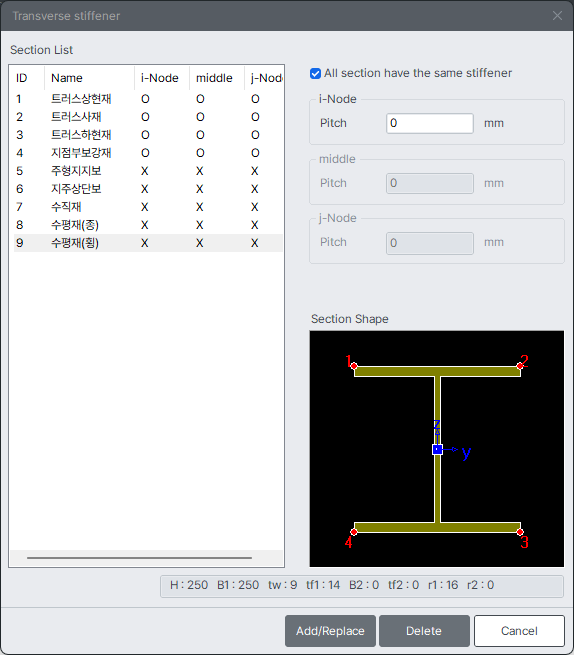
Task: Click red point 1 on section shape
Action: (354, 366)
